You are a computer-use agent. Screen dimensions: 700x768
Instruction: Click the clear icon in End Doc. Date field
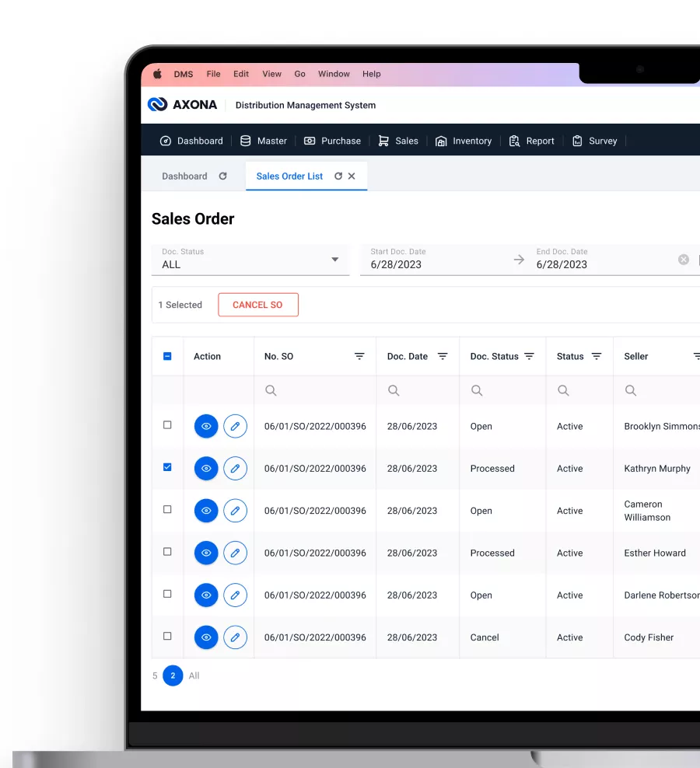coord(684,260)
